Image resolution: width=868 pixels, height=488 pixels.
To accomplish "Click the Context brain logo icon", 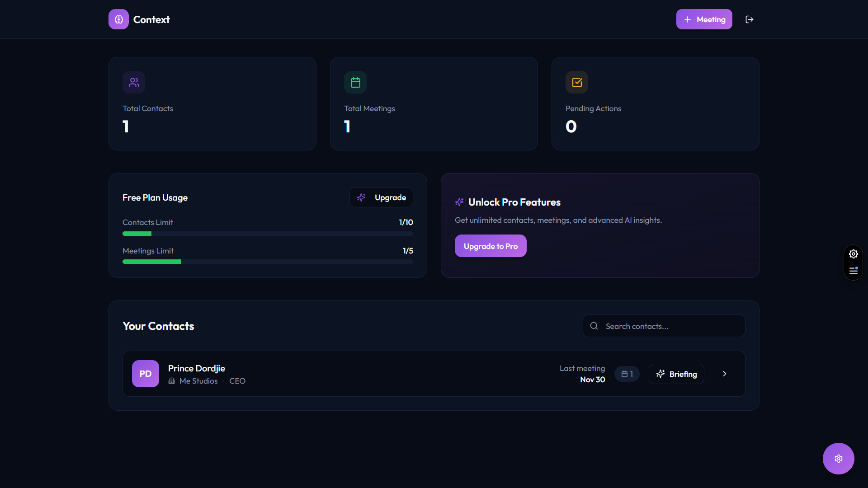I will (118, 19).
